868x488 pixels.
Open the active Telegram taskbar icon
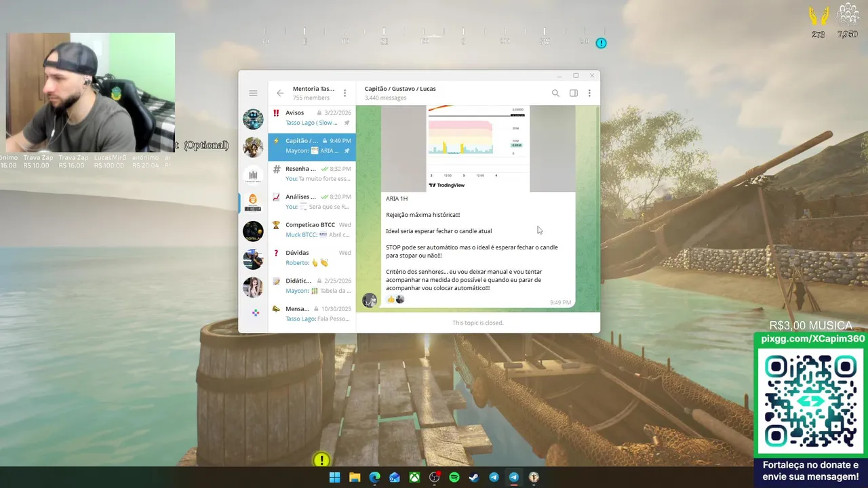(514, 477)
